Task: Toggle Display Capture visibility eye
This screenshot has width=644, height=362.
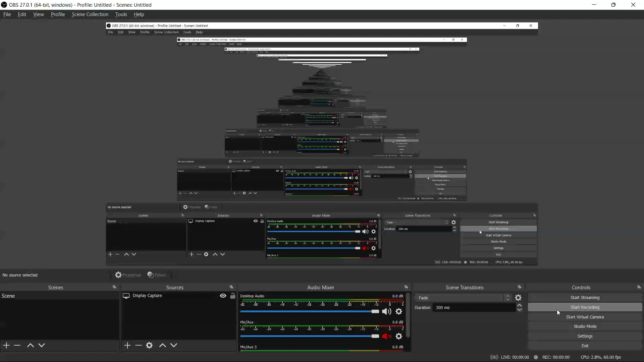Action: pyautogui.click(x=223, y=296)
